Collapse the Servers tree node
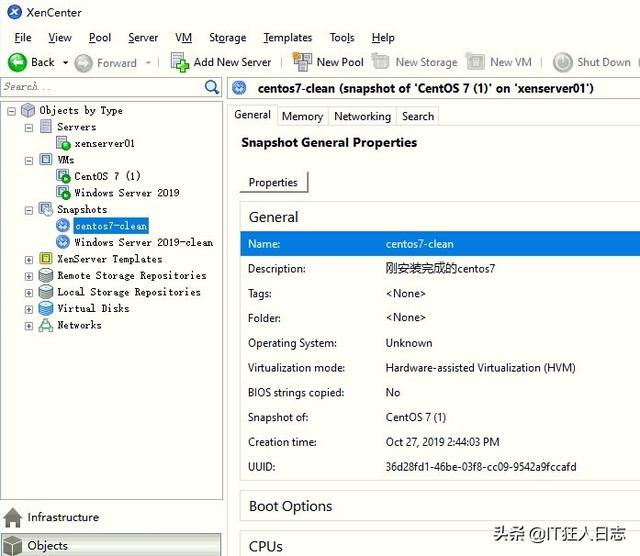640x556 pixels. point(29,128)
